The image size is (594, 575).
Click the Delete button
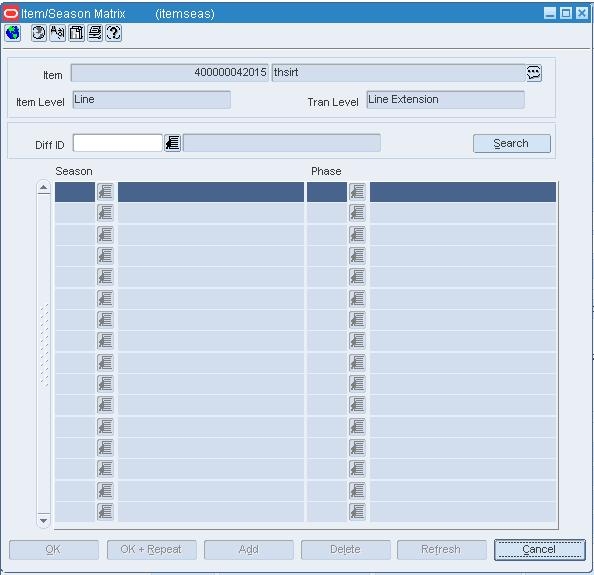click(x=345, y=550)
